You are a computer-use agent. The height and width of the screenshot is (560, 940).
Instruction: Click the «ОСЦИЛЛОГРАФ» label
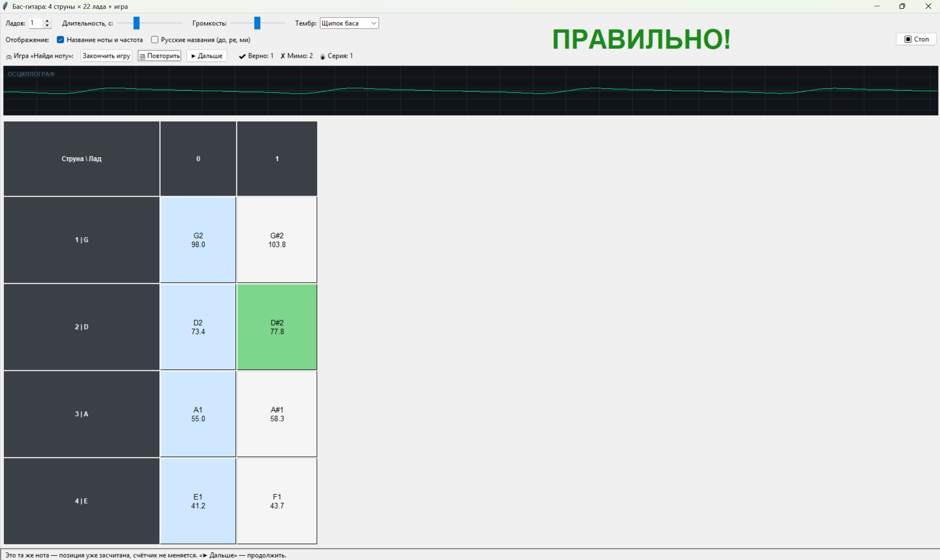31,74
